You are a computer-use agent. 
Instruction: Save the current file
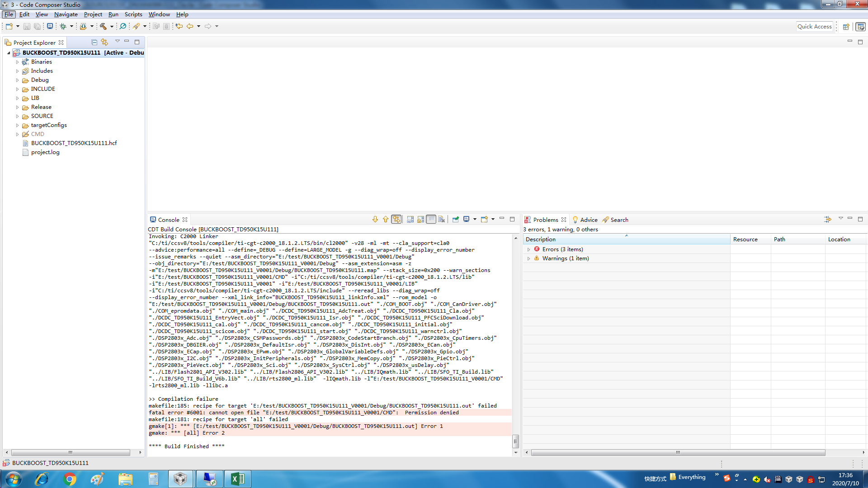pos(26,26)
